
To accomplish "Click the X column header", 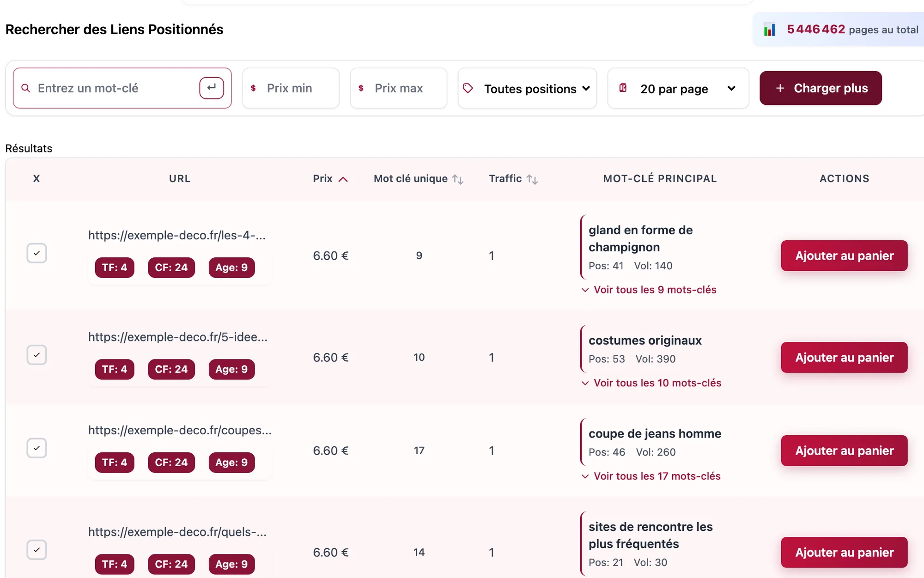I will pyautogui.click(x=36, y=179).
